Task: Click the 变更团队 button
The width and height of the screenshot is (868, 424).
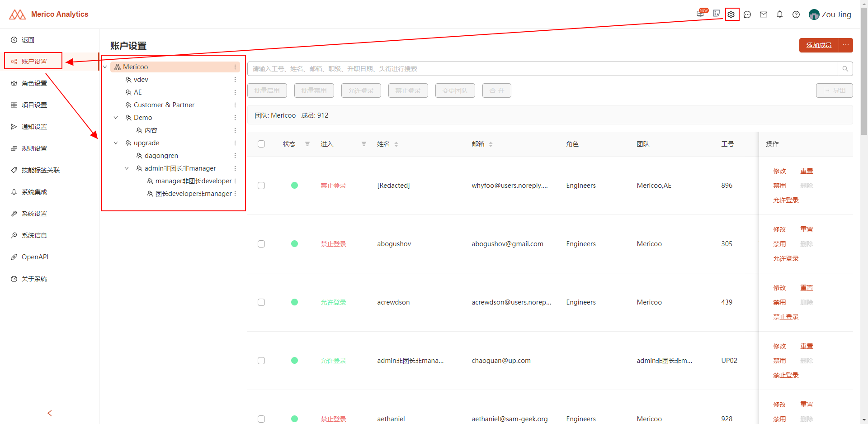Action: click(x=455, y=91)
